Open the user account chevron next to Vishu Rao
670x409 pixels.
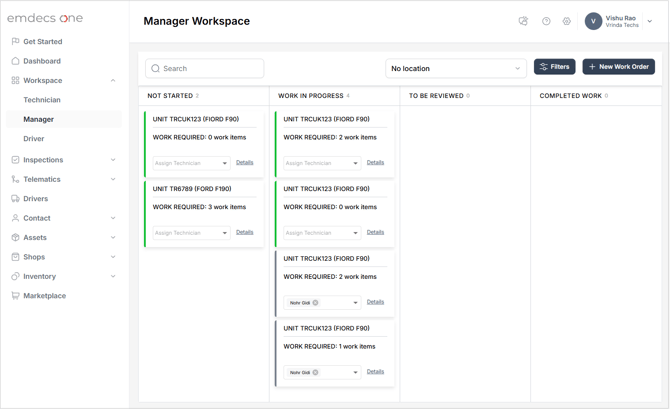point(649,21)
